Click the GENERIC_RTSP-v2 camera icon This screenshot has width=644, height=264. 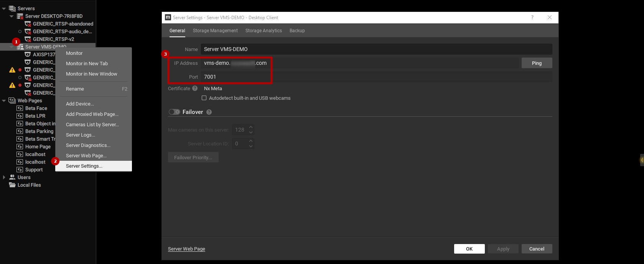[x=28, y=39]
